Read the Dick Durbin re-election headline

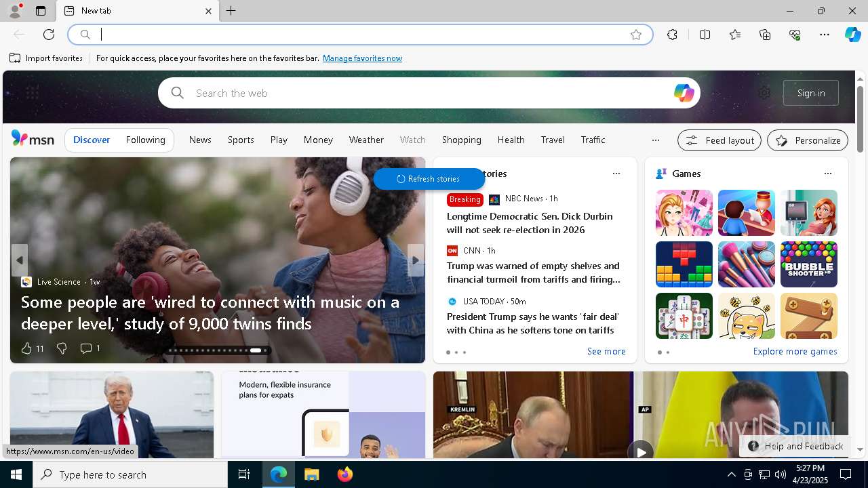click(530, 223)
